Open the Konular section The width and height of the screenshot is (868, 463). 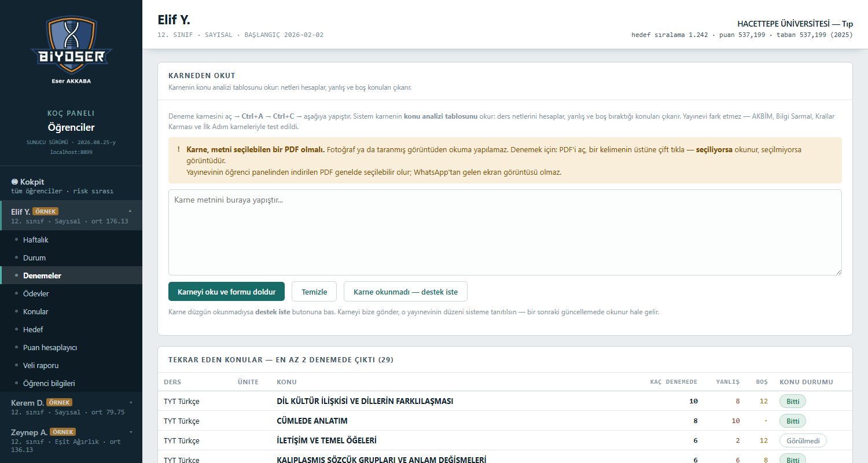[x=71, y=311]
